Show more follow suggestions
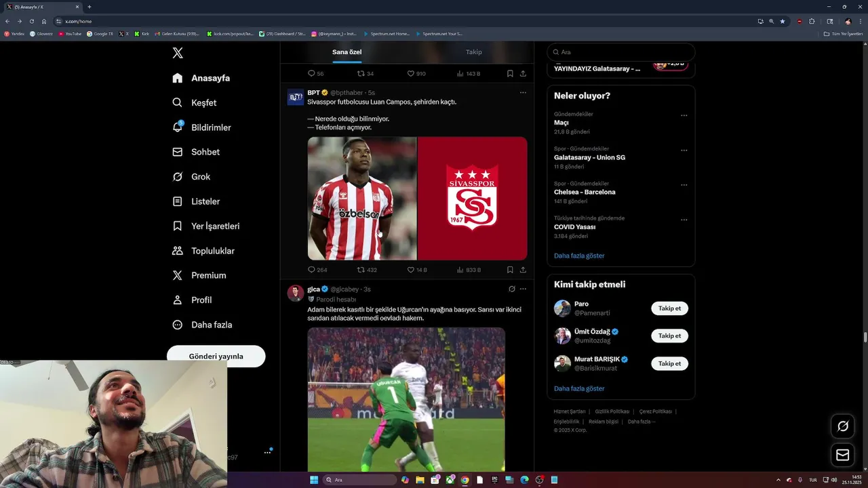 [579, 388]
